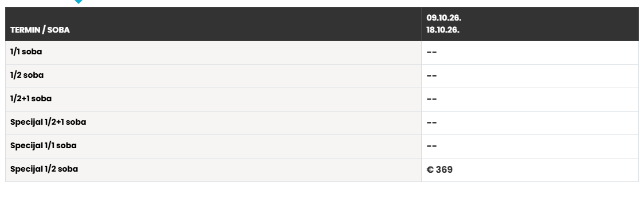Select the empty price for 1/2+1 soba
The height and width of the screenshot is (214, 644).
click(x=431, y=99)
